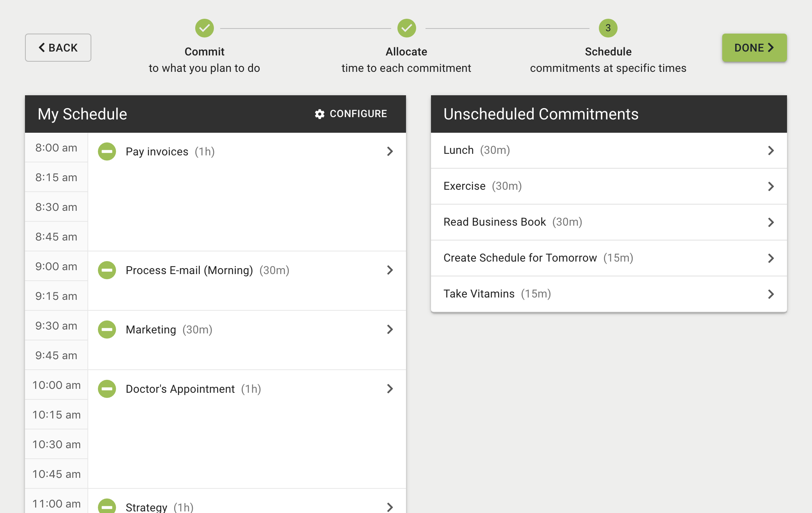812x513 pixels.
Task: Expand the Pay invoices chevron
Action: (x=390, y=151)
